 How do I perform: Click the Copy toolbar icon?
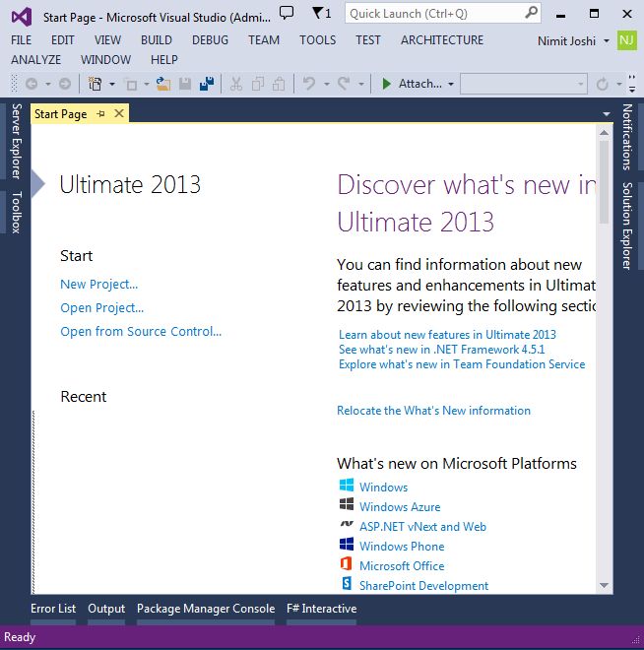[x=258, y=84]
